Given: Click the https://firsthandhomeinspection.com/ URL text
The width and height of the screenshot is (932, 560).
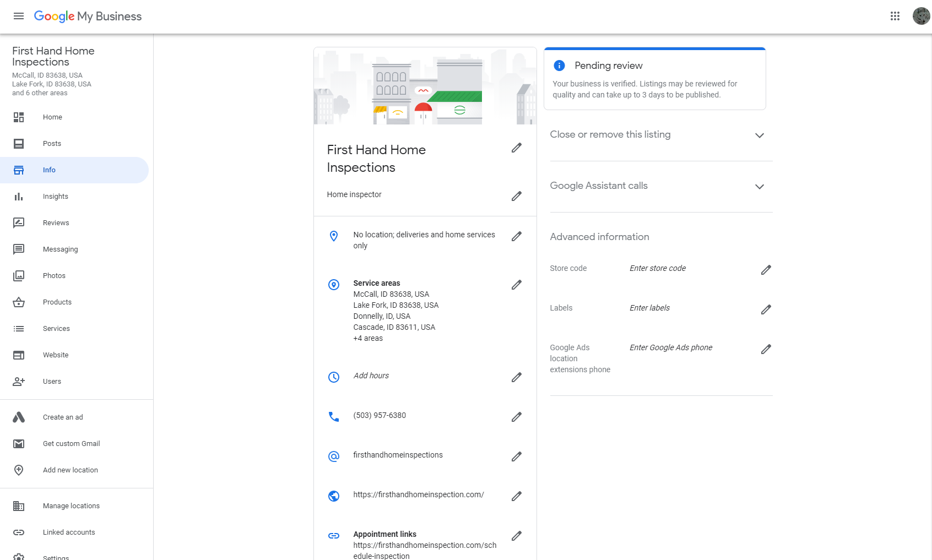Looking at the screenshot, I should (419, 494).
